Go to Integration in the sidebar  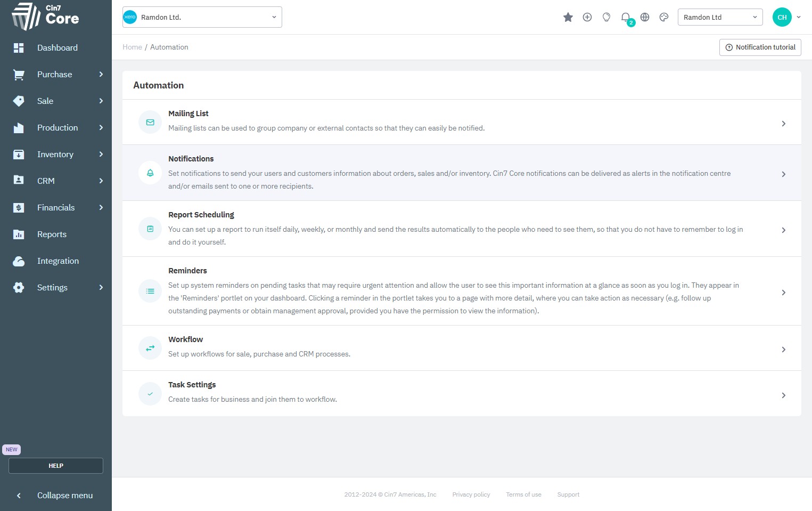coord(58,261)
